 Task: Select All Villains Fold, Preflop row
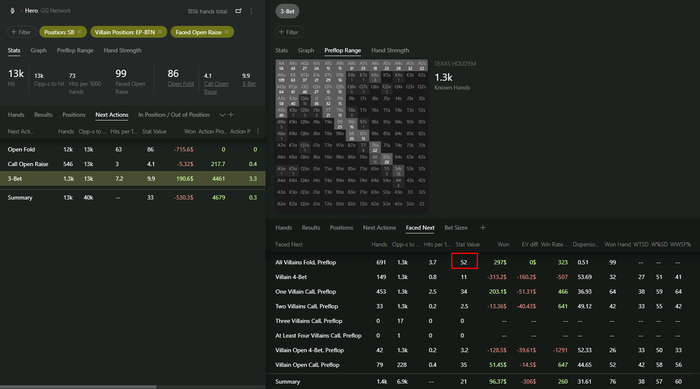[x=483, y=263]
